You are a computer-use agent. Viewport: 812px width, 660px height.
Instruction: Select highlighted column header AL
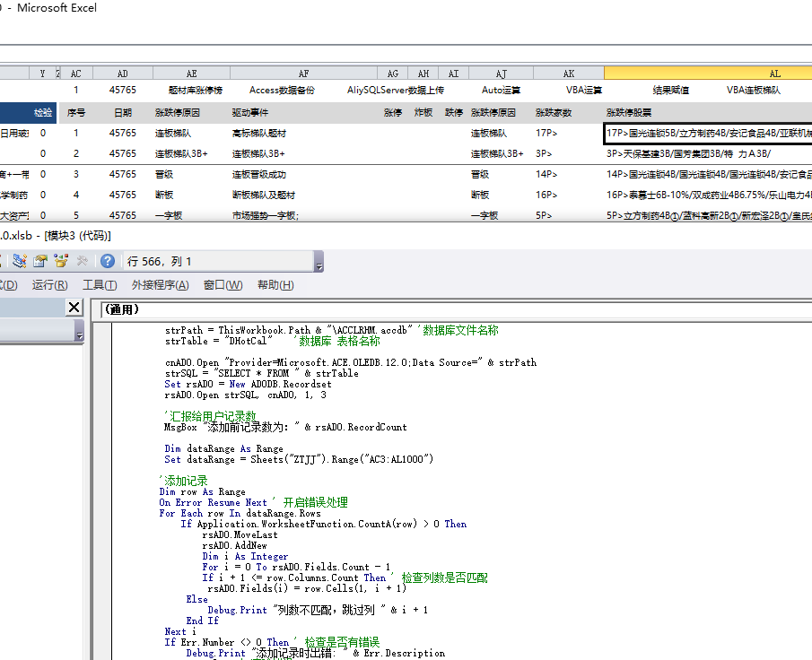[708, 74]
